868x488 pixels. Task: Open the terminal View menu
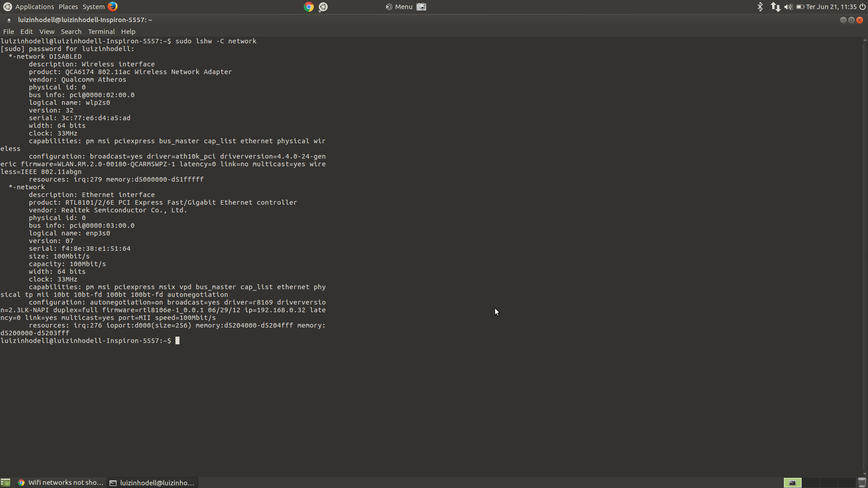click(x=47, y=32)
